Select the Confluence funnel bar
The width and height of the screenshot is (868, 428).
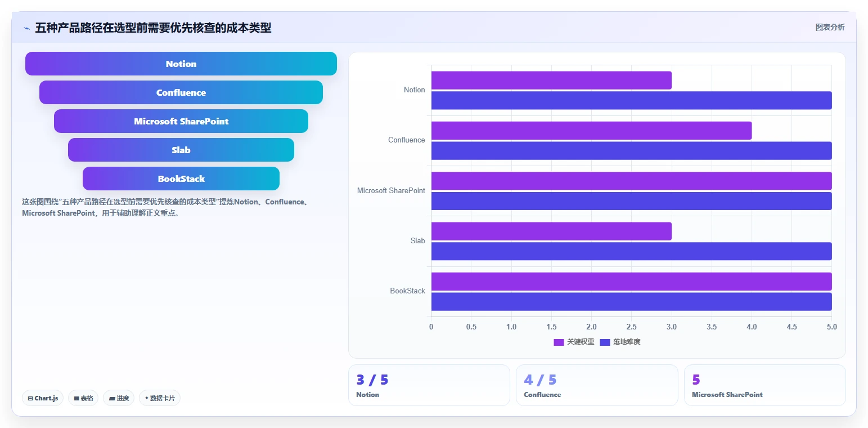pos(181,92)
